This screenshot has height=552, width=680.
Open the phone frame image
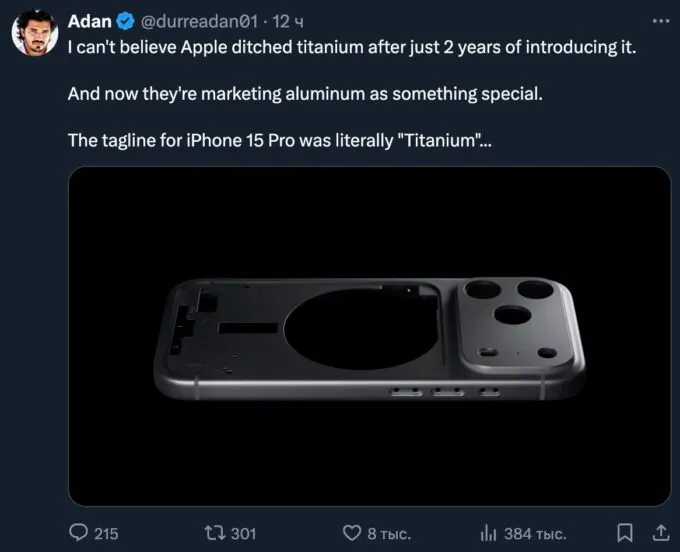370,335
